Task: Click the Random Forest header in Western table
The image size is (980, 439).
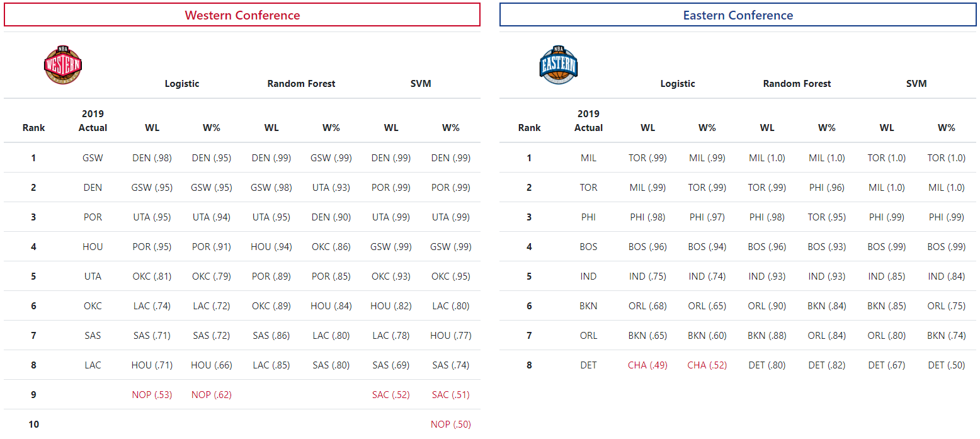Action: point(301,84)
